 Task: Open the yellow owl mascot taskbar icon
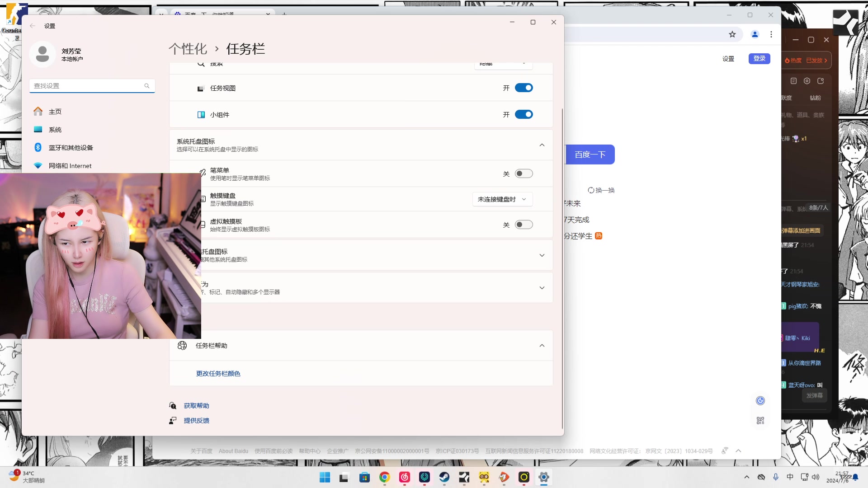(x=484, y=477)
